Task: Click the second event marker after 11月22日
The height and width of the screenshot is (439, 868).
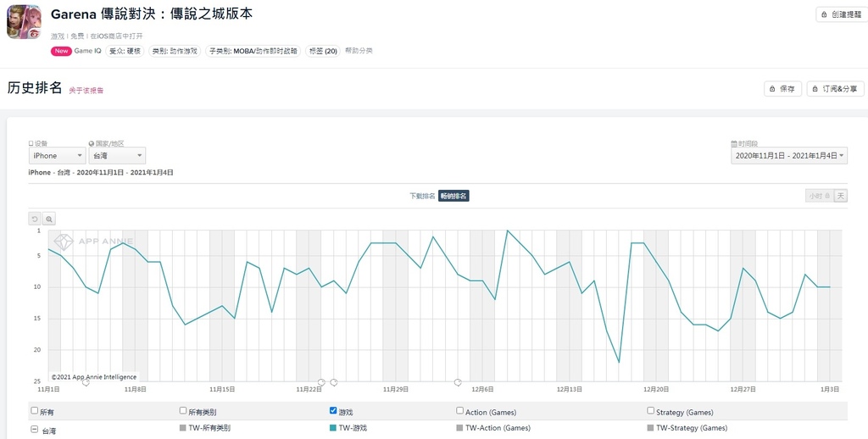Action: [x=334, y=382]
